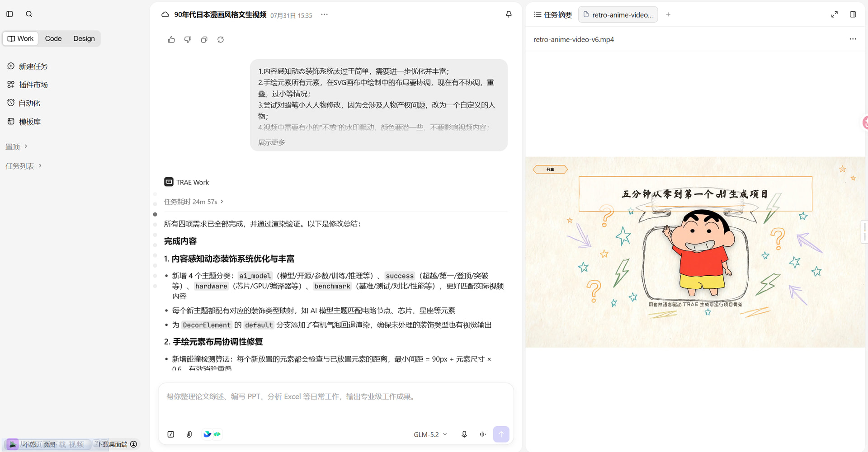
Task: Toggle the right side panel
Action: [x=853, y=14]
